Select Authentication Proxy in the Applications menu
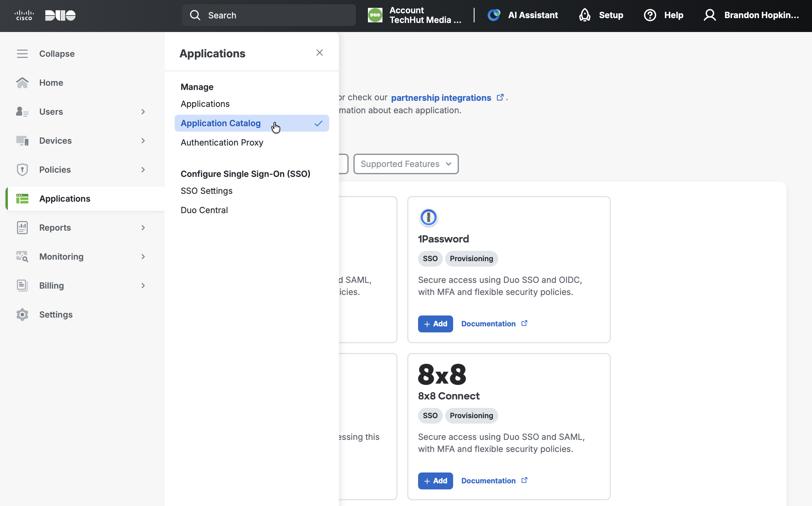This screenshot has height=506, width=812. (x=222, y=143)
